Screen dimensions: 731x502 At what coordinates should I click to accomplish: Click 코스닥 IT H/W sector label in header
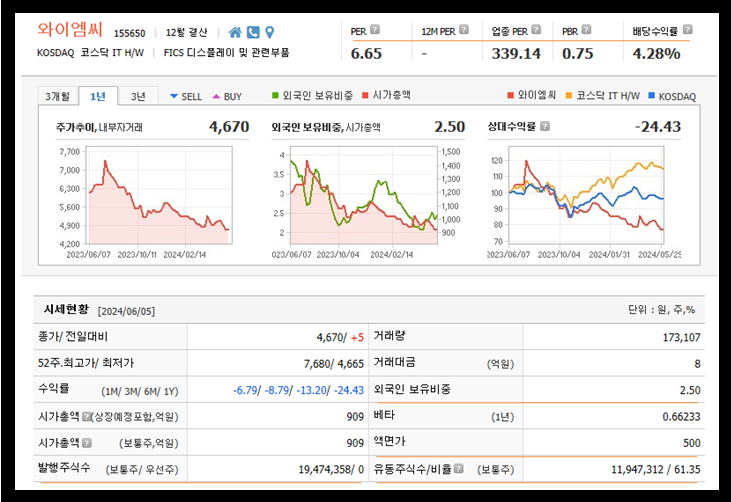112,53
